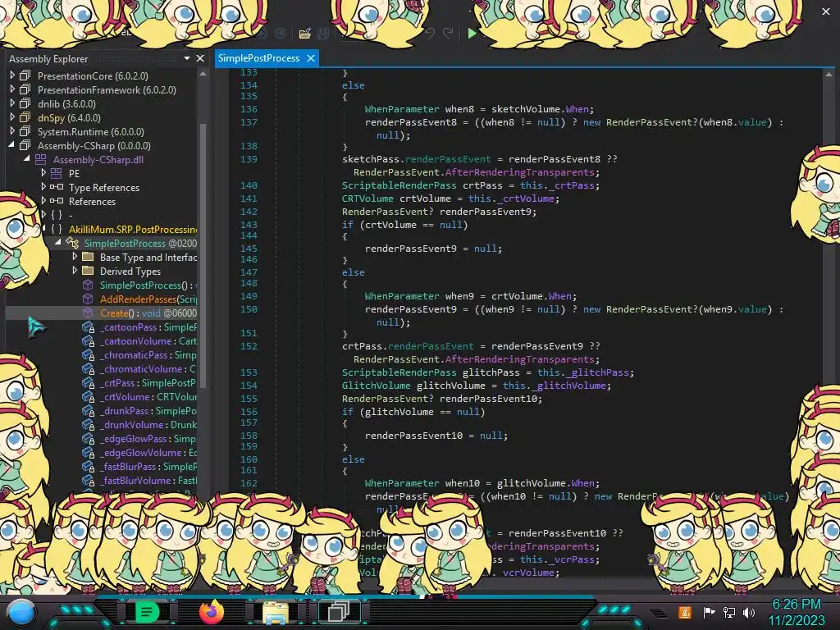
Task: Open the green chat app taskbar icon
Action: [x=147, y=611]
